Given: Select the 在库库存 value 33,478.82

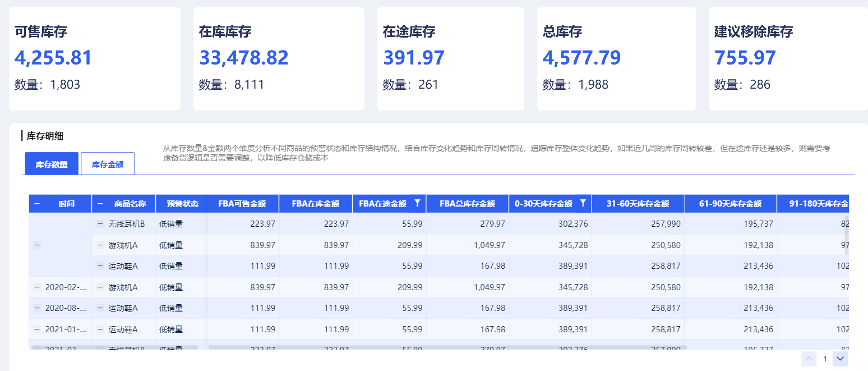Looking at the screenshot, I should click(243, 58).
